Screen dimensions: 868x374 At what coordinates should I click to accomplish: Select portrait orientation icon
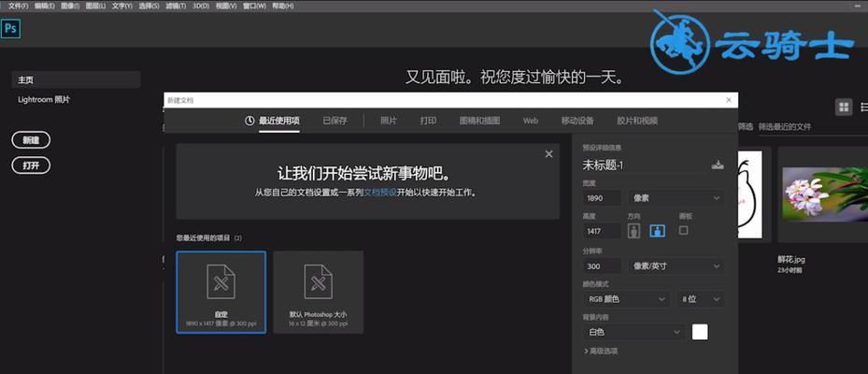coord(633,231)
